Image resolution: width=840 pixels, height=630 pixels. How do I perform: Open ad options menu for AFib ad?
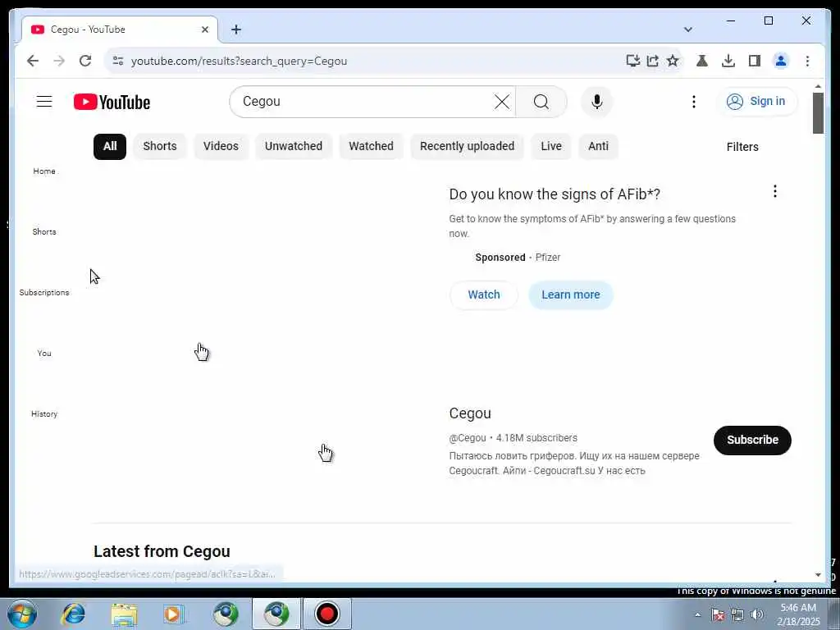point(774,191)
